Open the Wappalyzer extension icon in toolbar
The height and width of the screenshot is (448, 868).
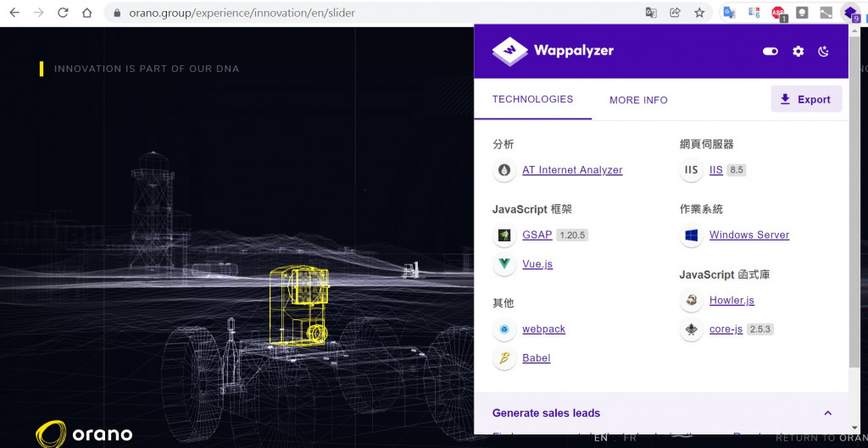coord(850,13)
